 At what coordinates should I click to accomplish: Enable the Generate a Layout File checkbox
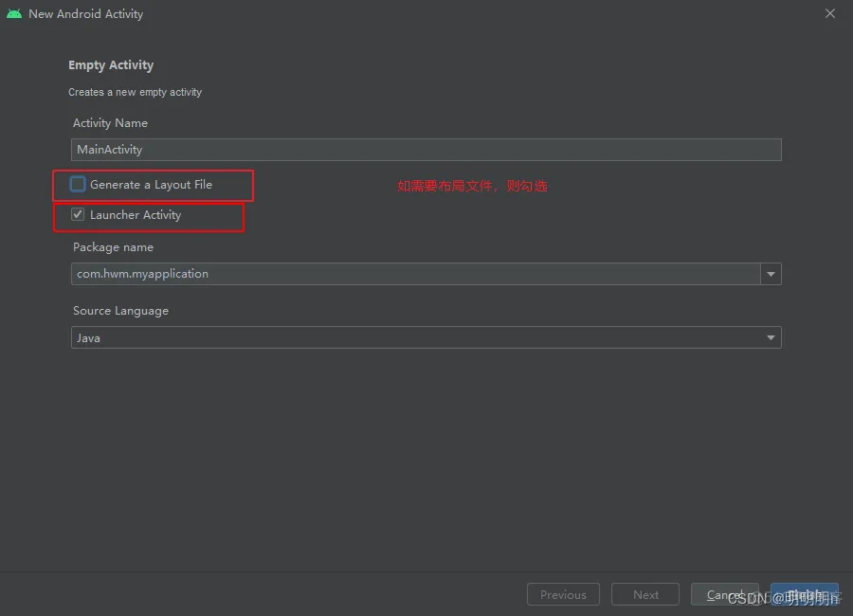(78, 185)
